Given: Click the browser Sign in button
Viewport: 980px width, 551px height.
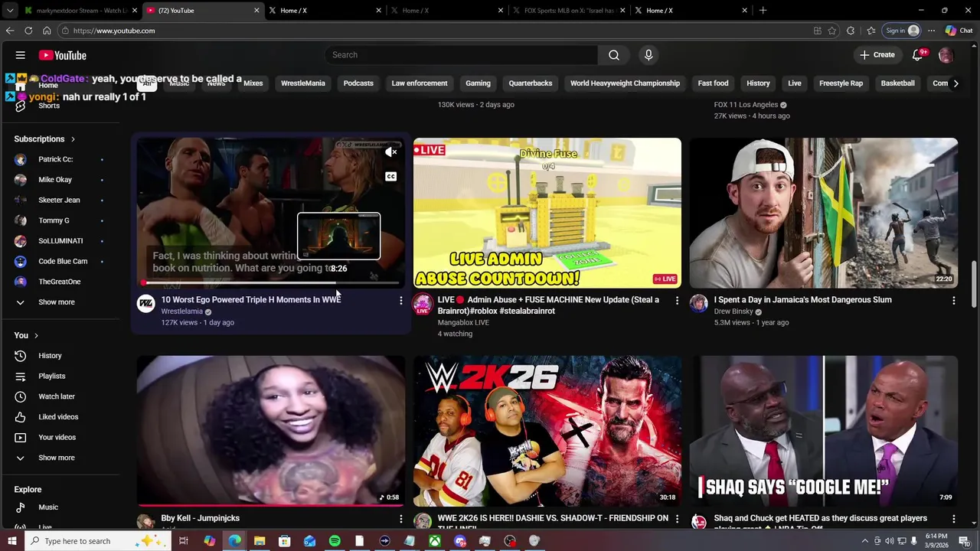Looking at the screenshot, I should pos(902,31).
